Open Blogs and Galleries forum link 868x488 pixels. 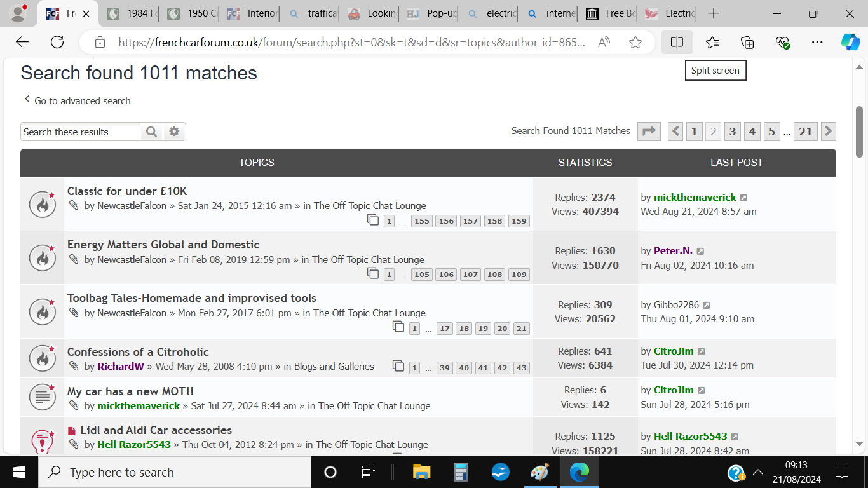tap(334, 367)
